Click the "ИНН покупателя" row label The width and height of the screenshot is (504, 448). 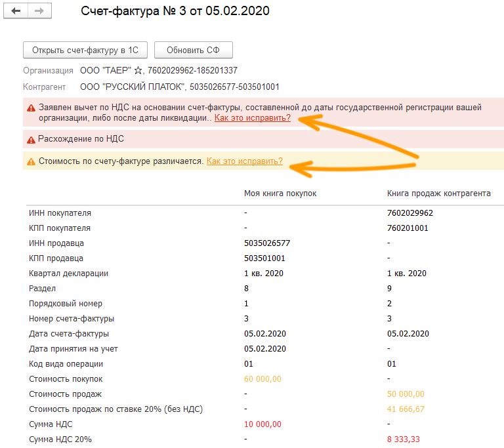[60, 213]
